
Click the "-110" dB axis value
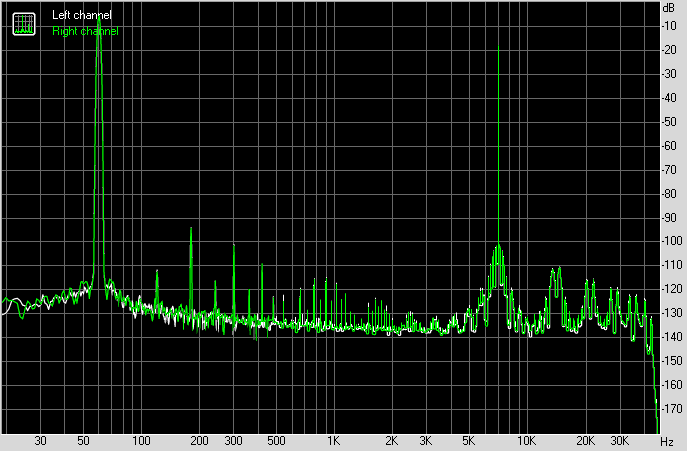[x=672, y=265]
